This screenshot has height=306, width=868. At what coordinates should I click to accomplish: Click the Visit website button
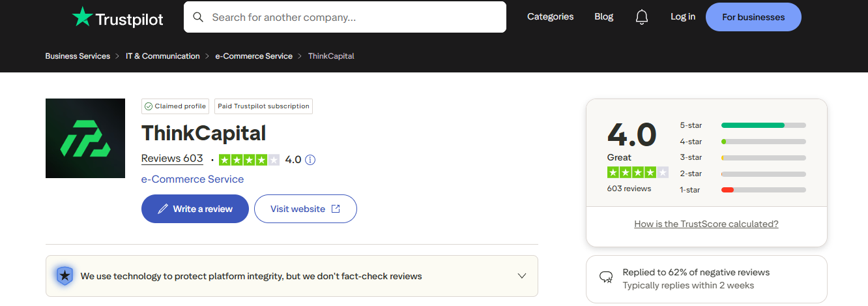click(x=306, y=209)
